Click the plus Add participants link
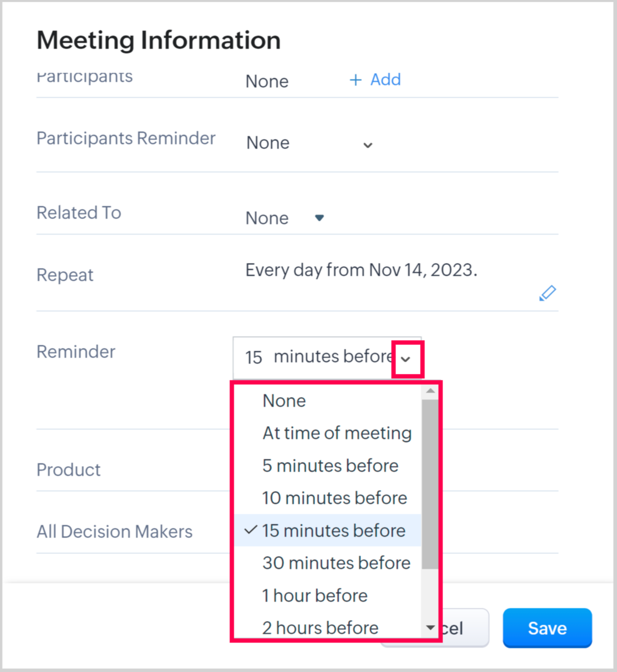Screen dimensions: 617x672 click(x=375, y=80)
